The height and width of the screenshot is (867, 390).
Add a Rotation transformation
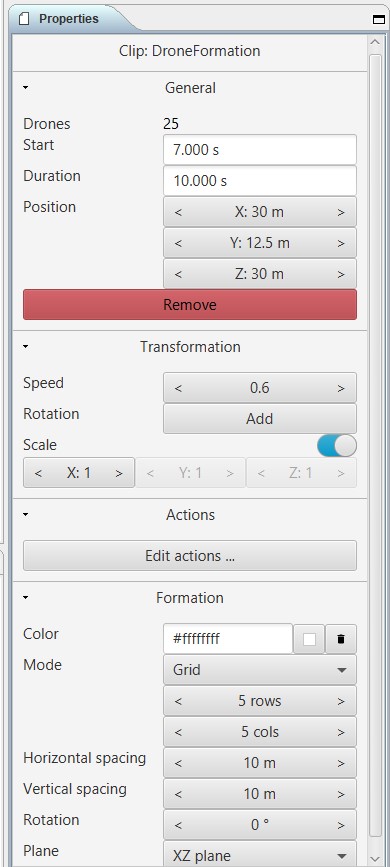click(x=260, y=419)
